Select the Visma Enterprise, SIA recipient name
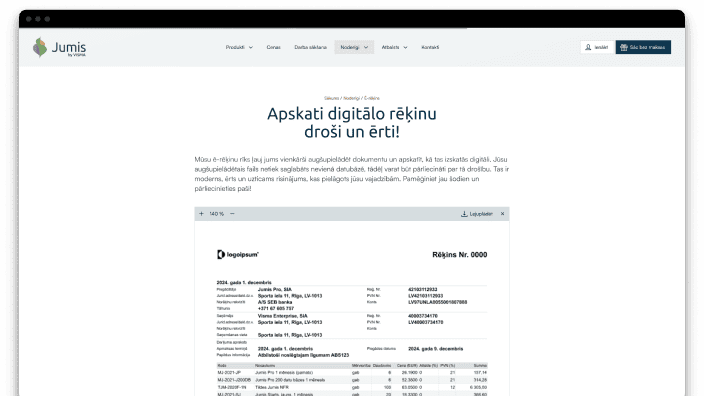Image resolution: width=704 pixels, height=396 pixels. [x=282, y=316]
